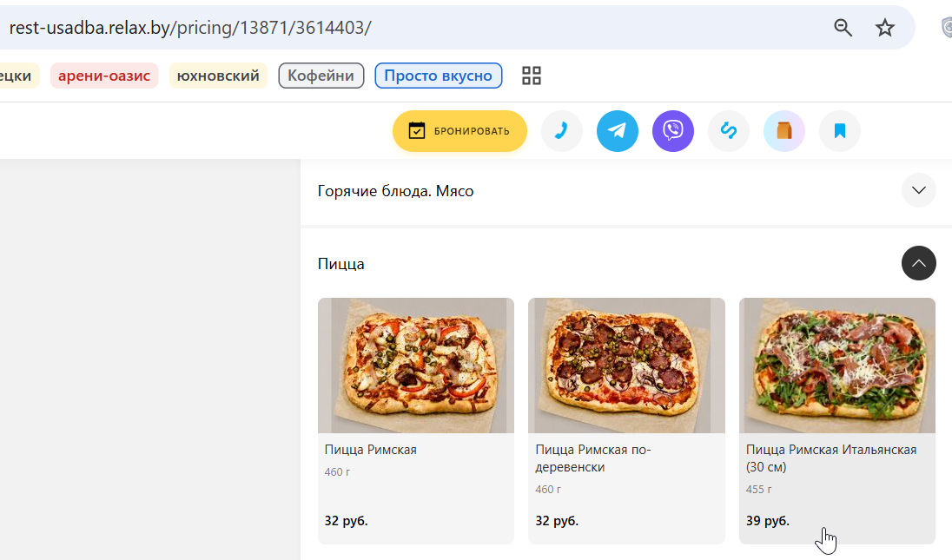Click the phone call icon
The height and width of the screenshot is (560, 952).
[x=562, y=130]
